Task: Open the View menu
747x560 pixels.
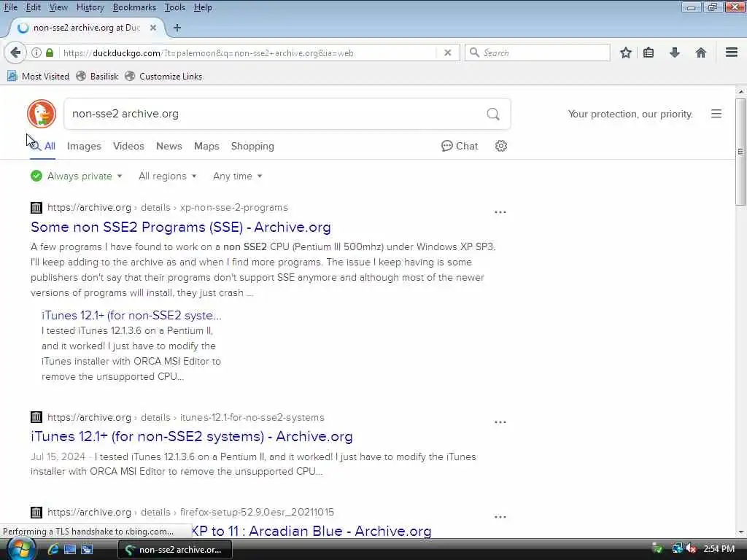Action: [58, 7]
